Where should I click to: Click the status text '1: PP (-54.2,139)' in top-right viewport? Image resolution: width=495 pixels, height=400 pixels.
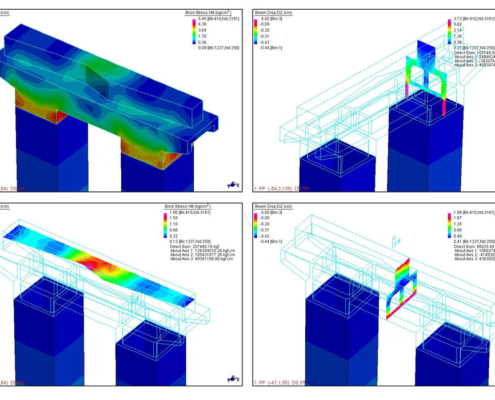click(273, 189)
